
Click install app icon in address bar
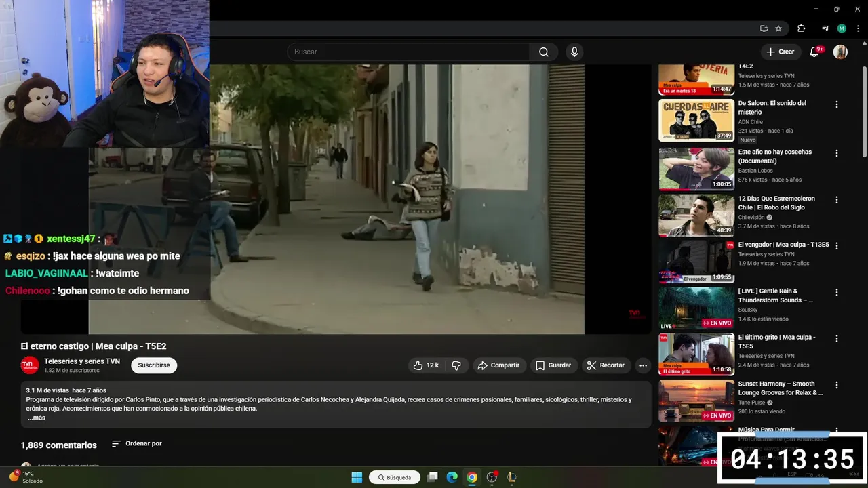click(x=764, y=28)
